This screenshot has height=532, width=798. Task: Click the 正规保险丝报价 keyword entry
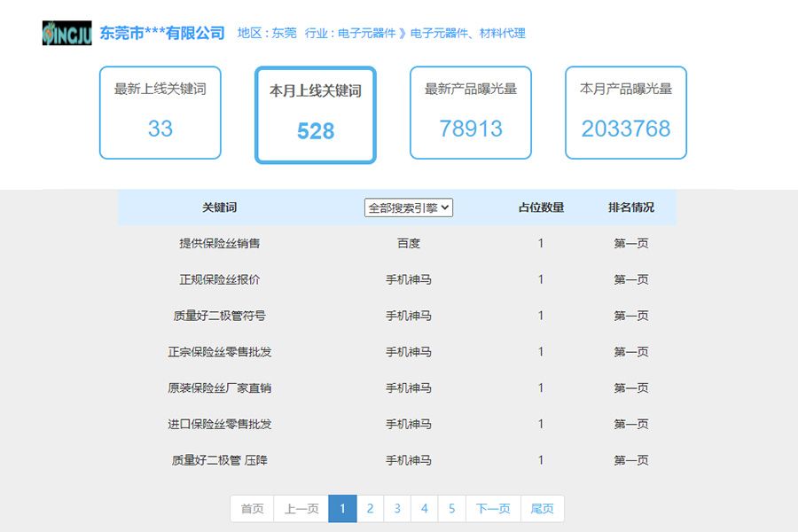pos(226,279)
